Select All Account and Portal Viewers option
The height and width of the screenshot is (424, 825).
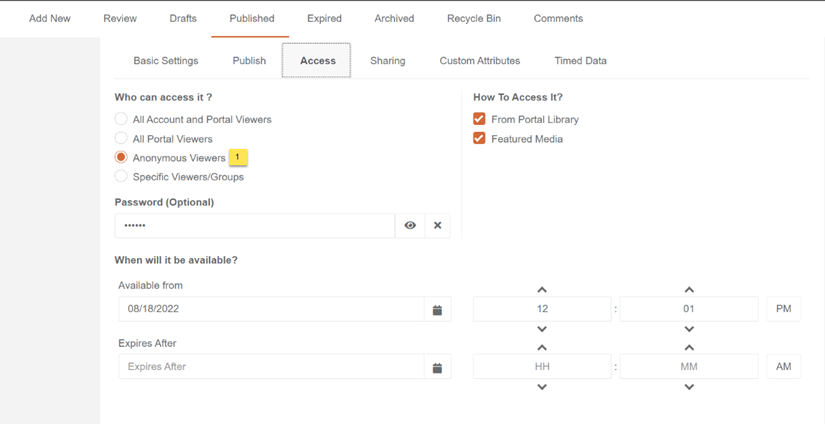(x=121, y=119)
